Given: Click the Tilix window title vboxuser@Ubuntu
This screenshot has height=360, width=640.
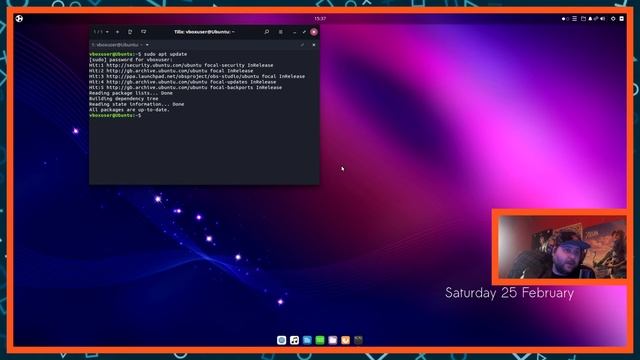Looking at the screenshot, I should click(x=204, y=32).
